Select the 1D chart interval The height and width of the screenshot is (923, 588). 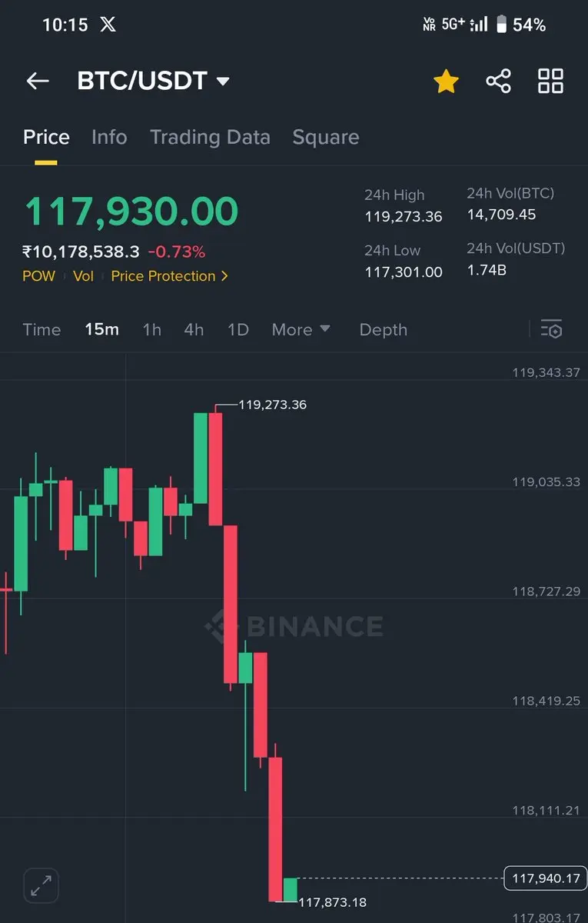point(238,329)
